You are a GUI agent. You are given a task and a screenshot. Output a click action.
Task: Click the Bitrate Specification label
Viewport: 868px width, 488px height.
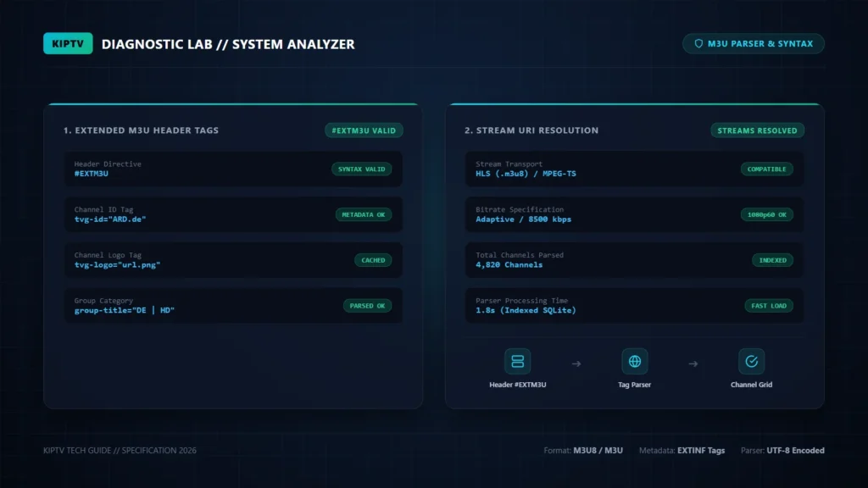coord(520,209)
